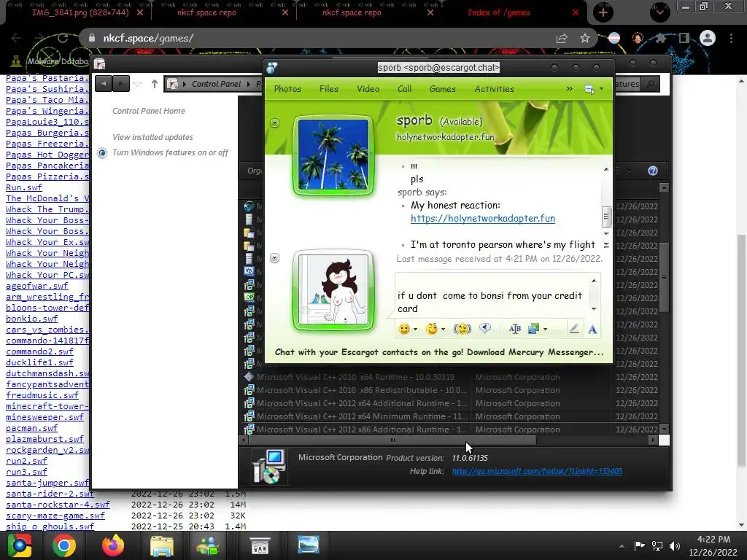The width and height of the screenshot is (747, 560).
Task: Open Chrome profile avatar icon
Action: [708, 38]
